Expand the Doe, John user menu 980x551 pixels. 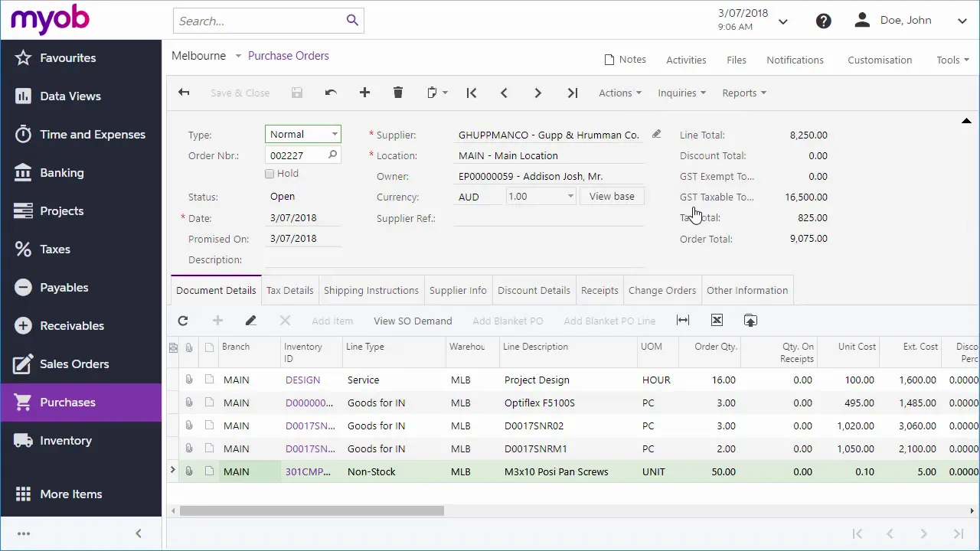(x=962, y=21)
